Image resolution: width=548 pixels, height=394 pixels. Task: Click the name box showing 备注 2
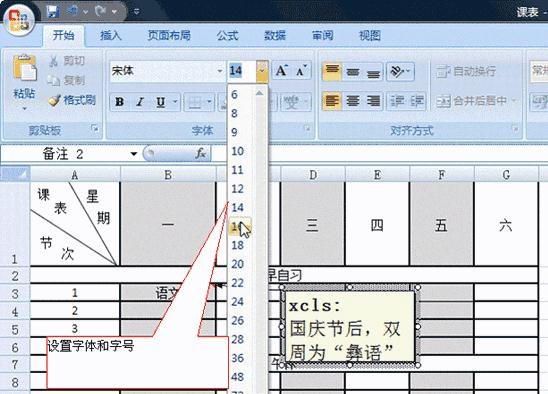point(65,154)
